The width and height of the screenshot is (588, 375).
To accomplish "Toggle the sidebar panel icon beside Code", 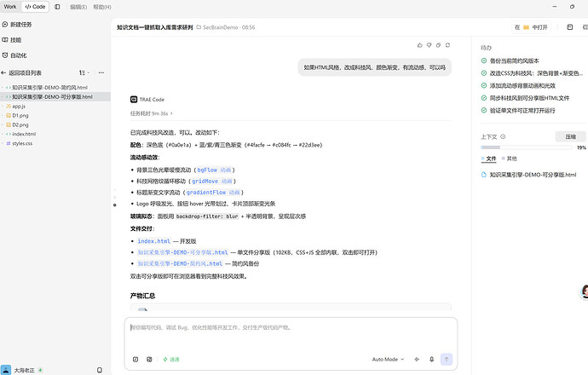I will coord(57,7).
